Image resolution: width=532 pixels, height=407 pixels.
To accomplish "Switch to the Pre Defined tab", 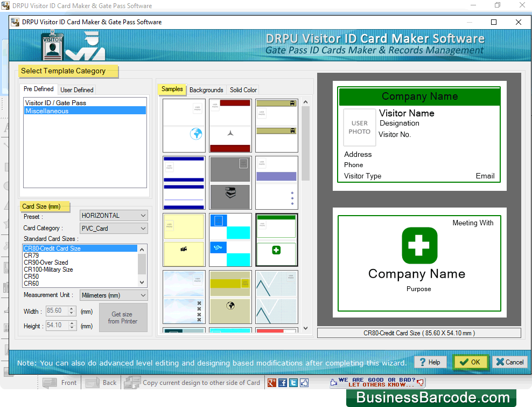I will coord(39,89).
